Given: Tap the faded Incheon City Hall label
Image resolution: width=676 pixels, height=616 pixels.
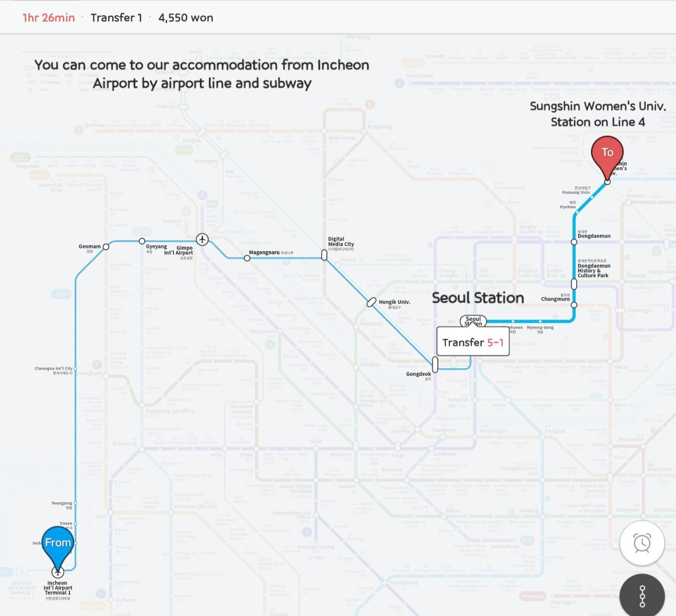Looking at the screenshot, I should tap(195, 506).
